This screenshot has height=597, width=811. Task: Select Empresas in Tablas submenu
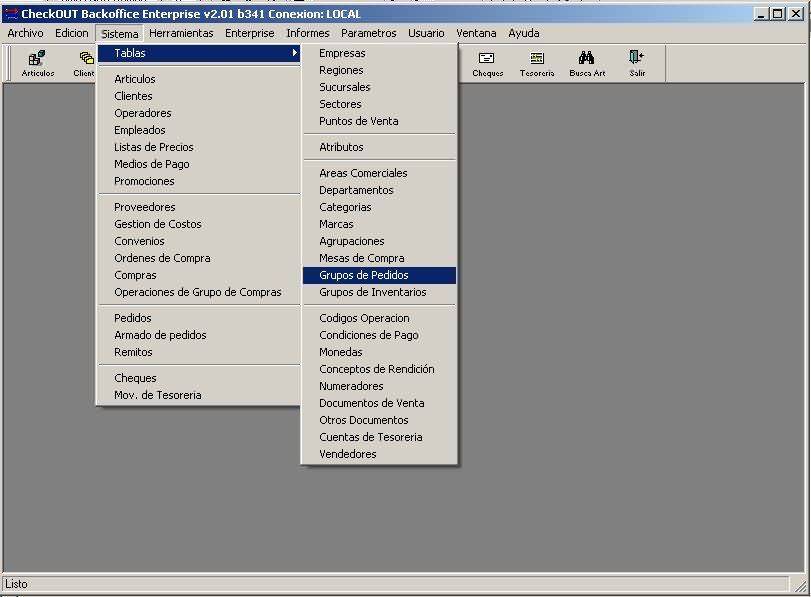379,53
